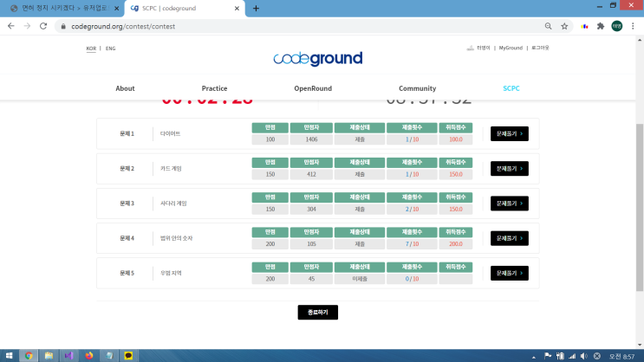Open the SCPC menu
The height and width of the screenshot is (362, 644).
tap(511, 88)
